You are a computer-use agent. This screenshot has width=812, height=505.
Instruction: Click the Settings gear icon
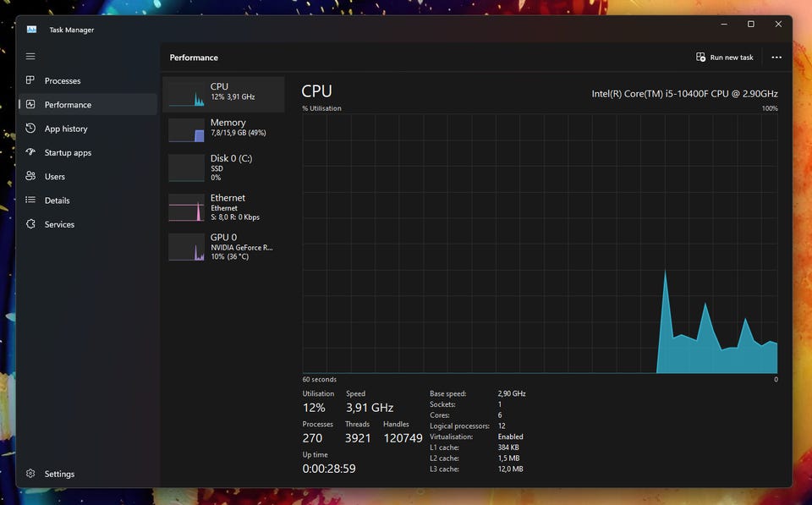click(x=30, y=474)
